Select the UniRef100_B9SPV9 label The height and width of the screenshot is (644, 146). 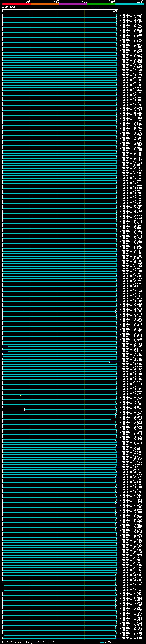(131, 65)
